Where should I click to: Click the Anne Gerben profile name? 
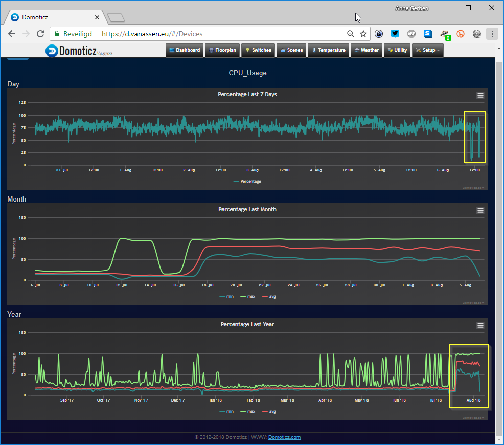coord(412,8)
